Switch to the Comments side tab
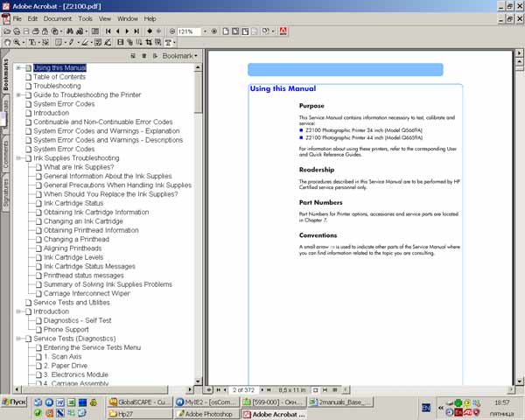The width and height of the screenshot is (525, 420). (x=5, y=155)
